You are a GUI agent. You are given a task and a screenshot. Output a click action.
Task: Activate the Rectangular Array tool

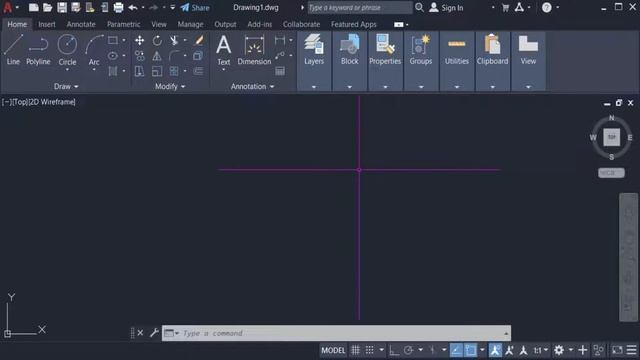point(174,71)
